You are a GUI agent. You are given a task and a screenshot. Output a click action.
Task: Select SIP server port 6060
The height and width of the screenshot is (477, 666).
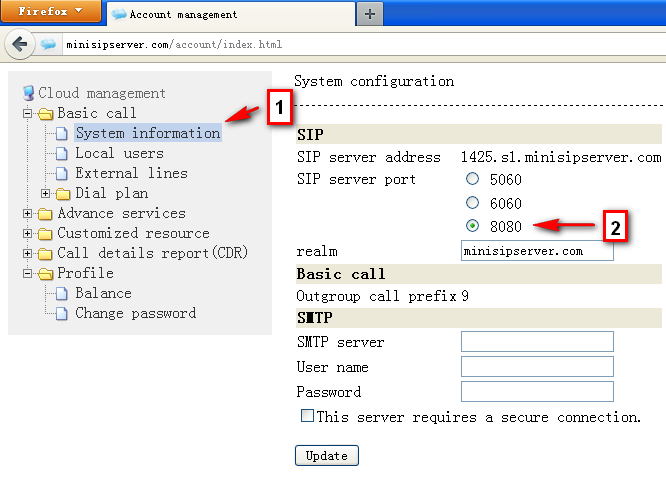pyautogui.click(x=472, y=203)
